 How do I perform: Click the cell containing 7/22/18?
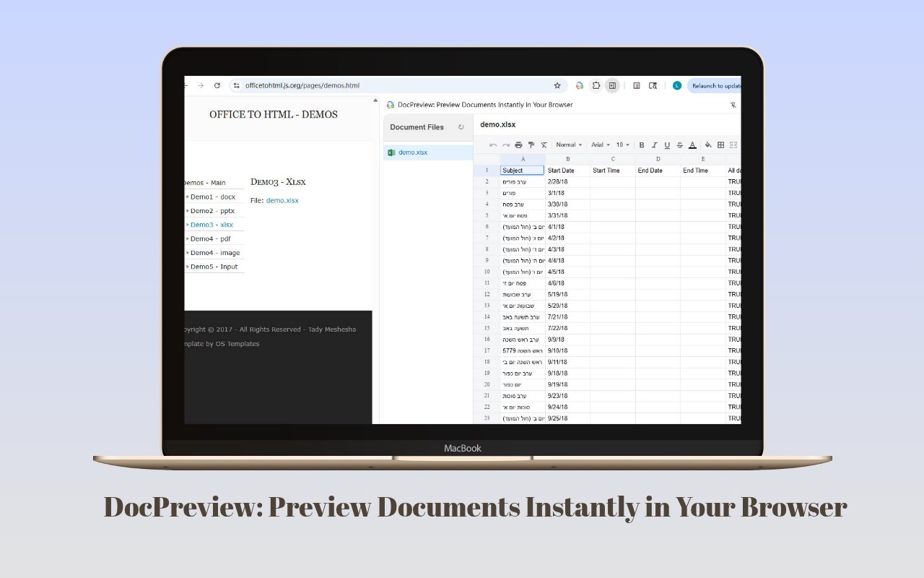pyautogui.click(x=568, y=328)
